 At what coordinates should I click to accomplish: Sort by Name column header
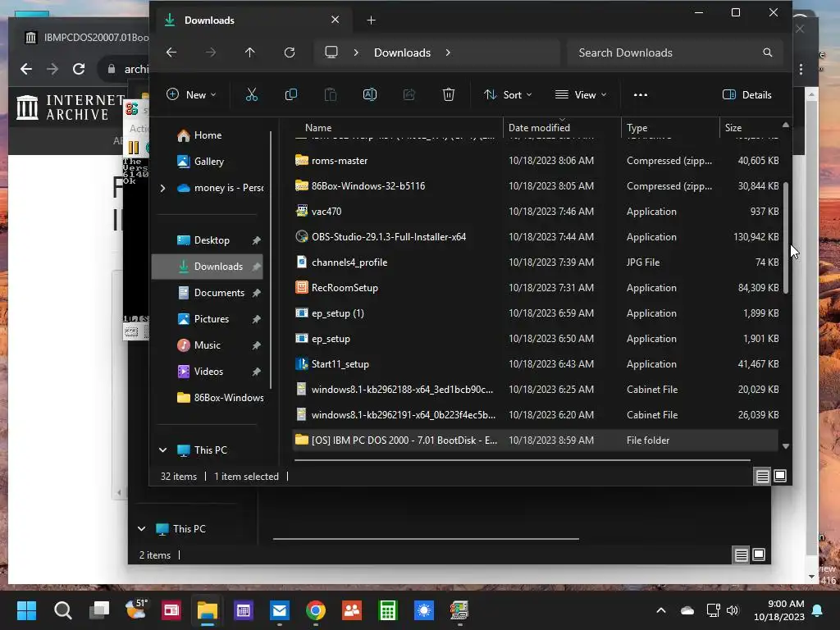[318, 127]
